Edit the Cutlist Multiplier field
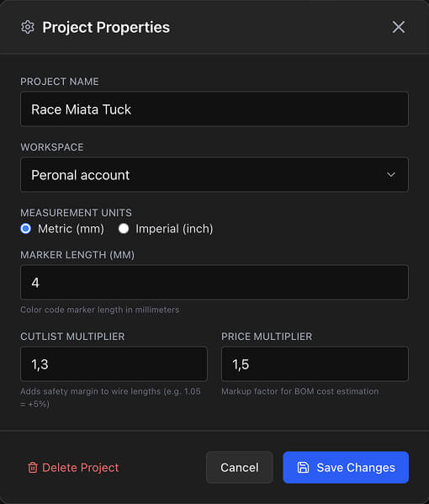The height and width of the screenshot is (504, 429). pos(114,364)
